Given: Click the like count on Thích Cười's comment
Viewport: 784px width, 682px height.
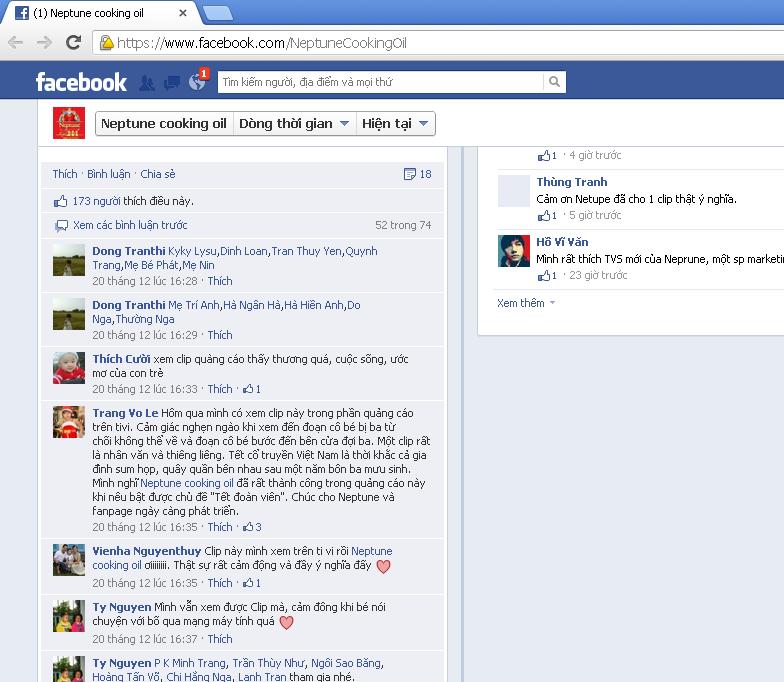Looking at the screenshot, I should (x=252, y=389).
